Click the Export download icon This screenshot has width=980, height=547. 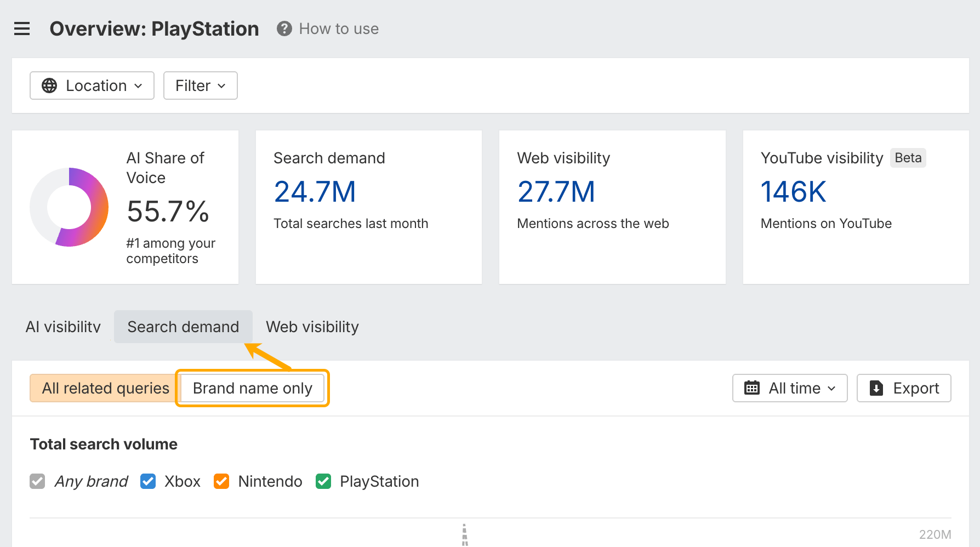click(x=876, y=388)
